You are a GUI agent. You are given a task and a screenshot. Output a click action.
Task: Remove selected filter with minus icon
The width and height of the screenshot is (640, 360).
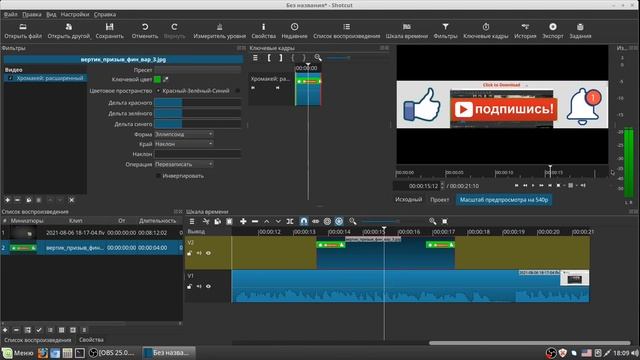pos(18,200)
